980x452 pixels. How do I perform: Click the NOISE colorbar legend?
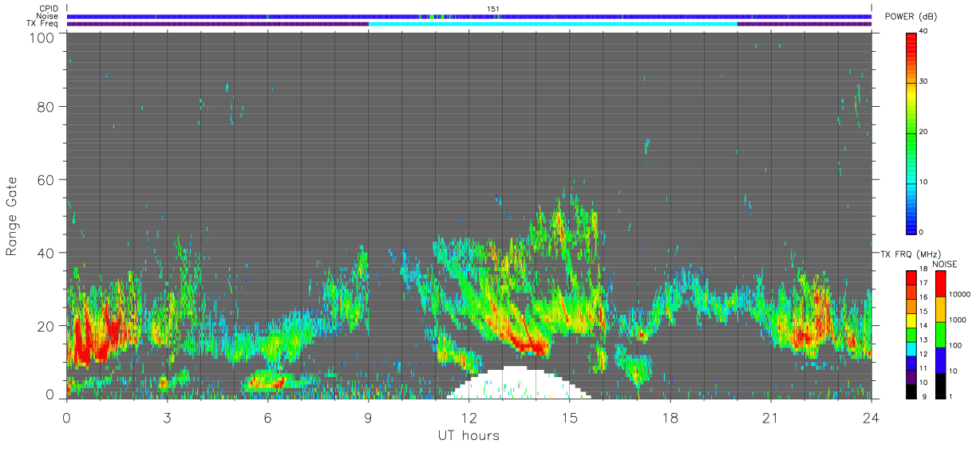(942, 334)
